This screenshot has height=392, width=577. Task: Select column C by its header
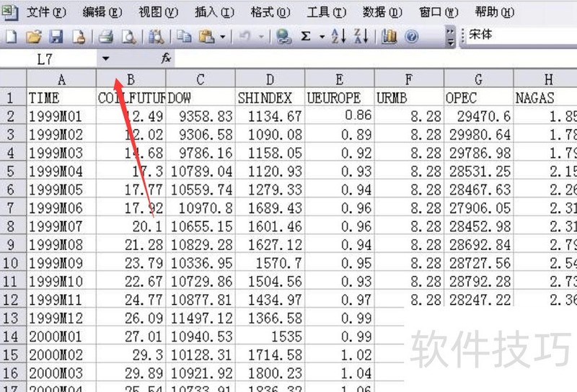click(201, 79)
